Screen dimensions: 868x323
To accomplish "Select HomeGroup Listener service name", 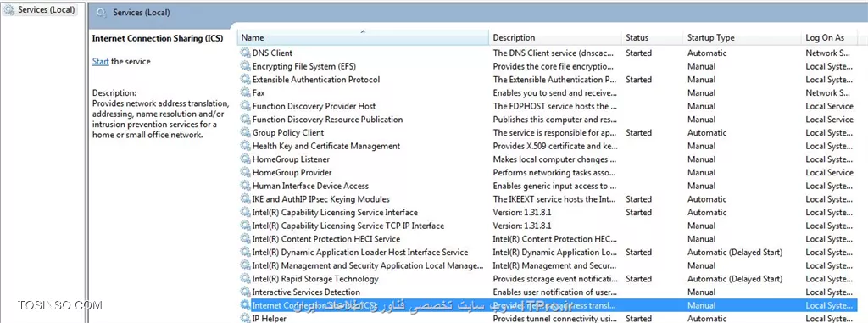I will click(x=292, y=159).
